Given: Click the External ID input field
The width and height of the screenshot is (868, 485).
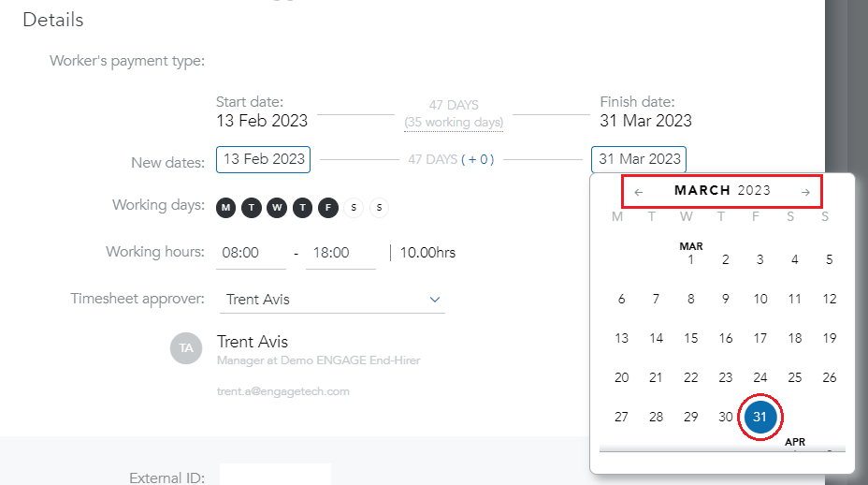Looking at the screenshot, I should click(275, 475).
